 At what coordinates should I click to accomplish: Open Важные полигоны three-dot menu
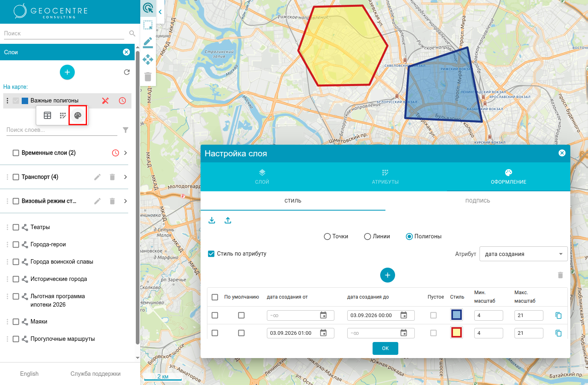coord(7,100)
